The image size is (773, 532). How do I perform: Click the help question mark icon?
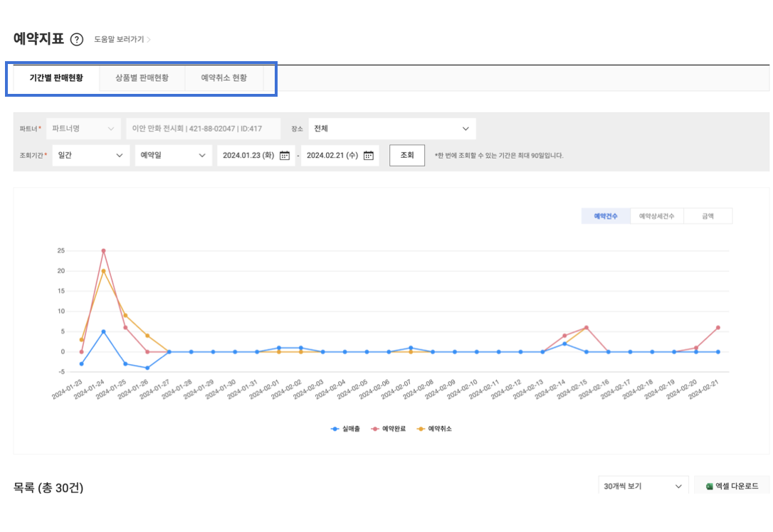pyautogui.click(x=77, y=39)
